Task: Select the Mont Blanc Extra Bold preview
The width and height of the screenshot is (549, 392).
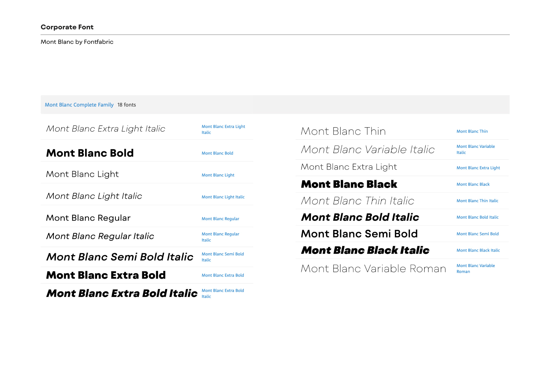Action: click(x=106, y=275)
